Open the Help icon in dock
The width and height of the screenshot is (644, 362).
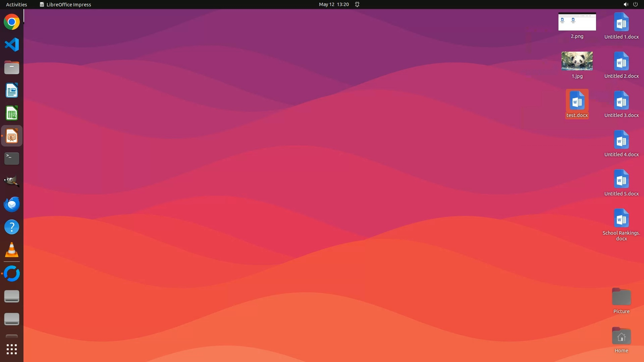12,227
